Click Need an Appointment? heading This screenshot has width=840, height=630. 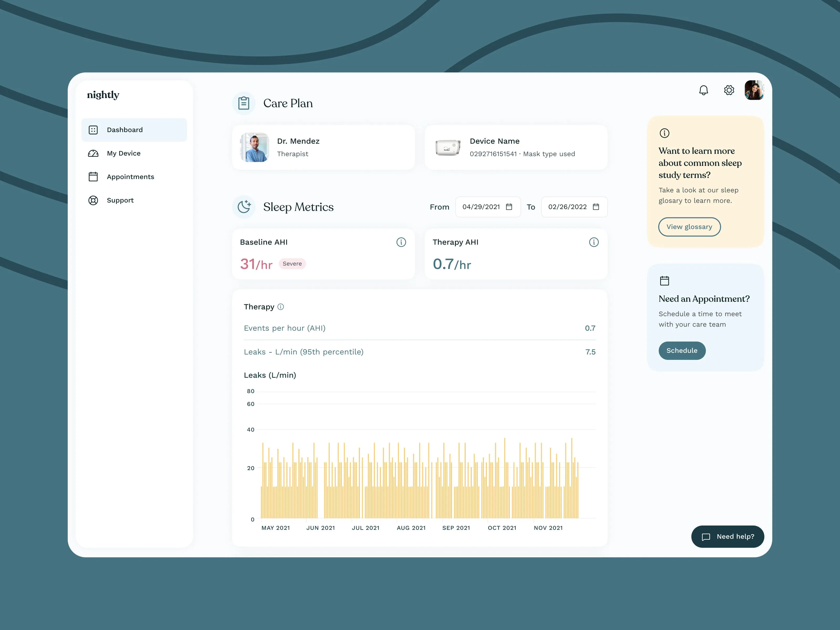(x=704, y=299)
